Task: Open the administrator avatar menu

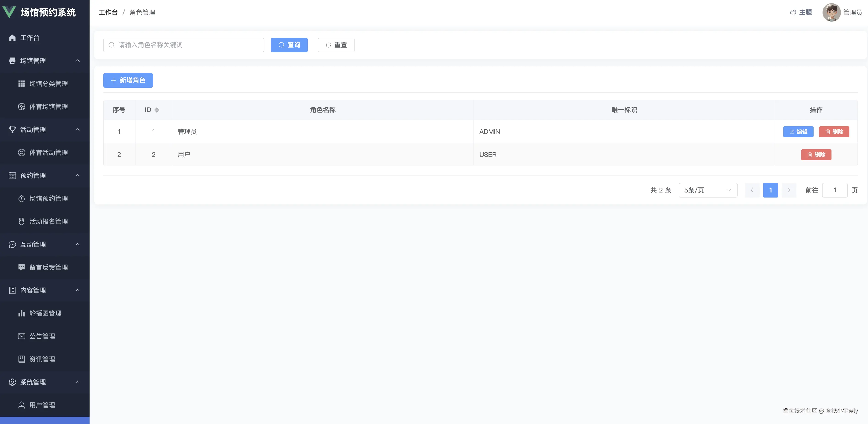Action: coord(831,12)
